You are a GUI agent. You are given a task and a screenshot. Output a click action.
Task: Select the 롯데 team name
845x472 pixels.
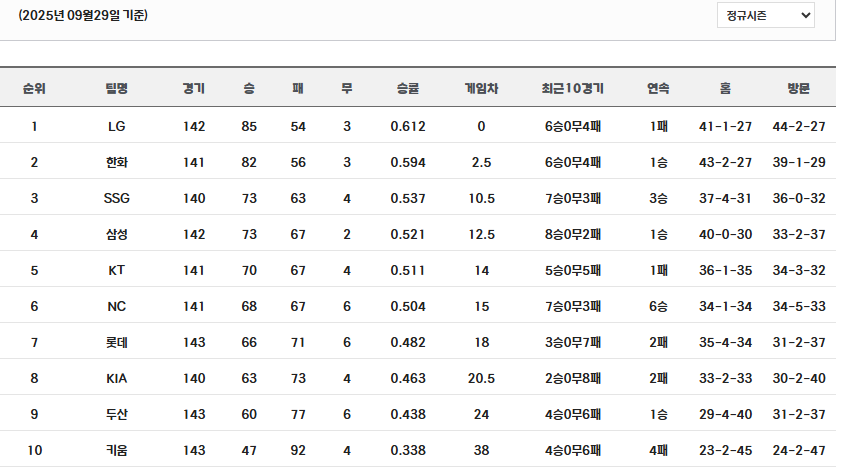[116, 343]
